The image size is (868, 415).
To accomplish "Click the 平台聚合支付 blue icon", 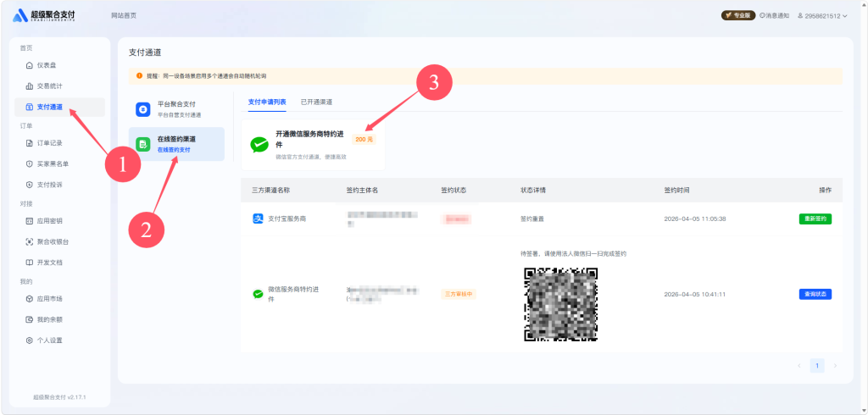I will [142, 109].
